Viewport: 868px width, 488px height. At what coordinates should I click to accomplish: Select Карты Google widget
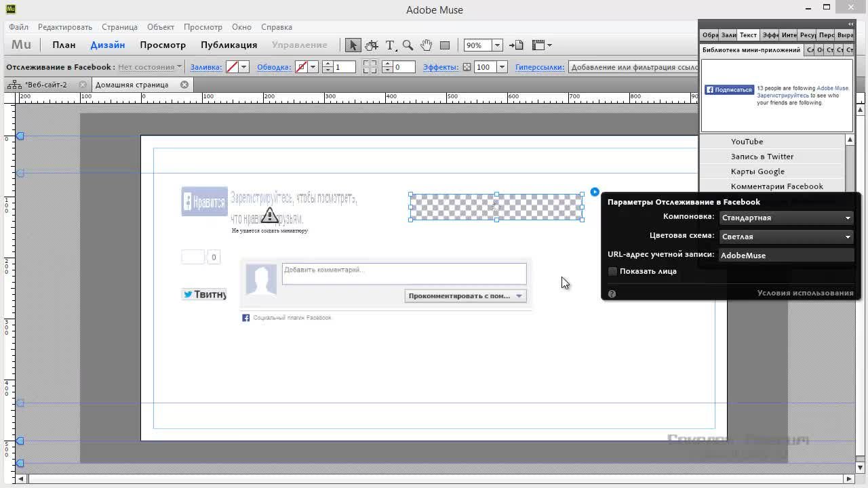point(772,171)
